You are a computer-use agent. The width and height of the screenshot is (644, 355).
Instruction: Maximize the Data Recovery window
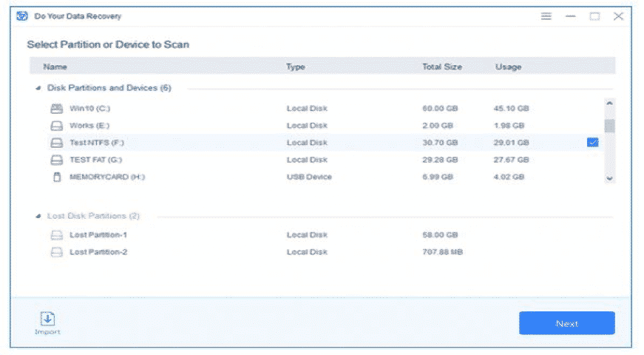pyautogui.click(x=594, y=16)
